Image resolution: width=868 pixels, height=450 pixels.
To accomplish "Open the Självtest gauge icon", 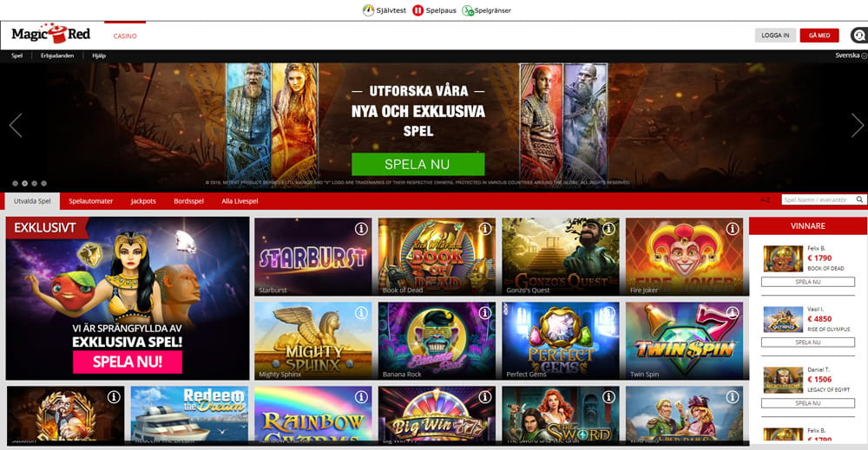I will (x=368, y=10).
